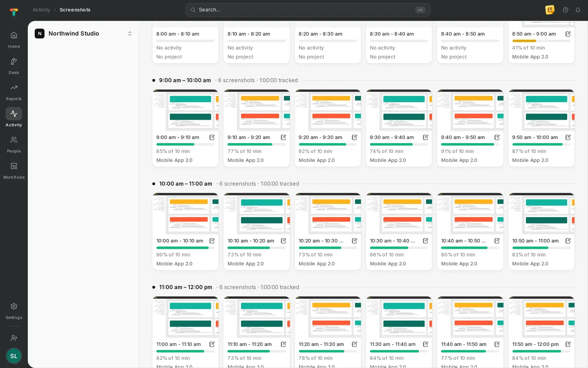Click "82% of 10 min" under 9:20 am
The image size is (588, 368).
click(315, 151)
